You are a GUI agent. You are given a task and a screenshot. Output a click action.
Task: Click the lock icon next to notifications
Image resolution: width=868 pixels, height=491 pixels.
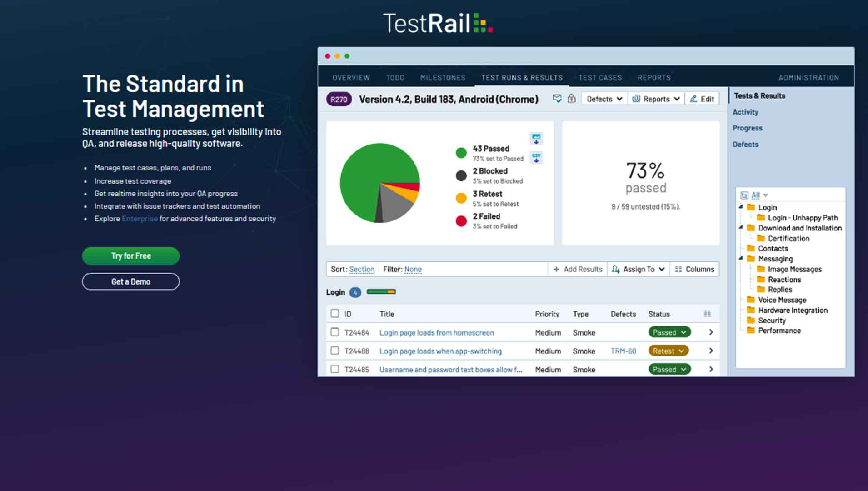pos(571,98)
